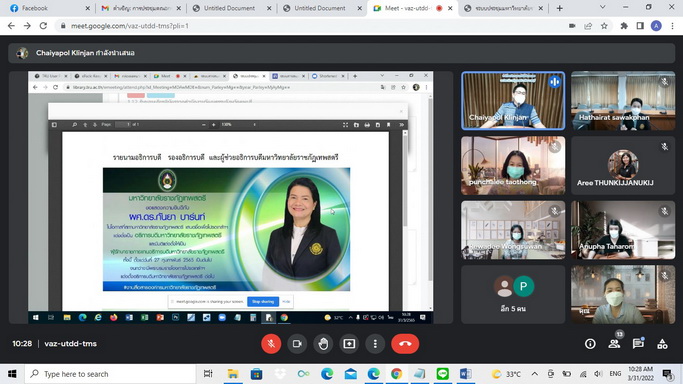The height and width of the screenshot is (384, 683).
Task: Open Chrome three-dot menu
Action: 673,26
